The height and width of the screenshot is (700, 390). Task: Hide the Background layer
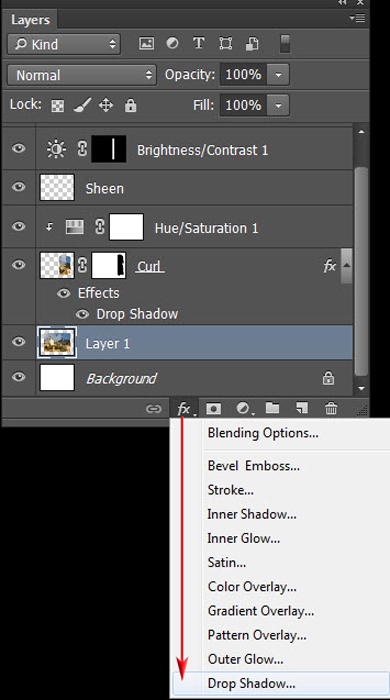(18, 377)
